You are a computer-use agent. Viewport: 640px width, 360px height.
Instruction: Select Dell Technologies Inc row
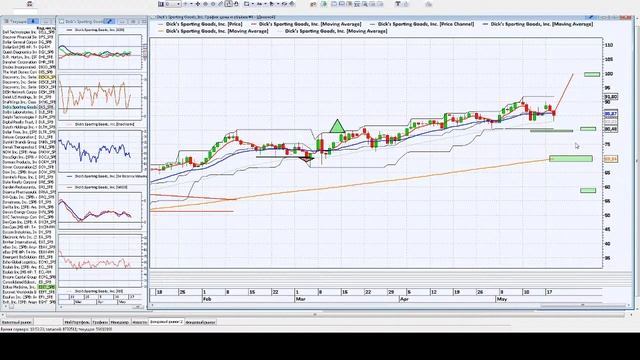[28, 32]
